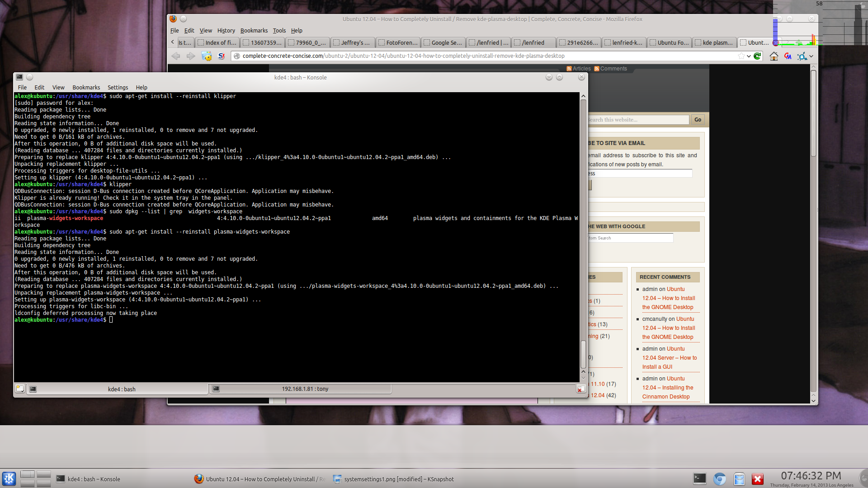Click the terminal icon in the system tray

(x=699, y=479)
